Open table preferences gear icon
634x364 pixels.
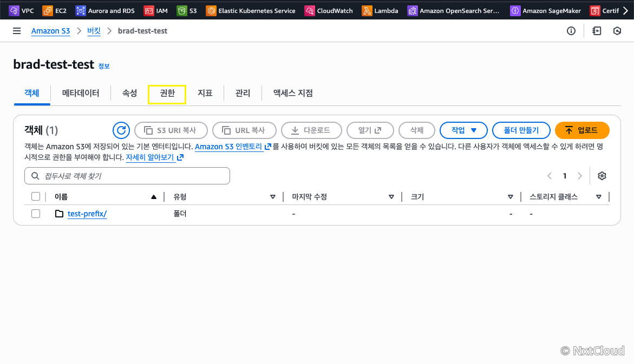click(x=602, y=176)
